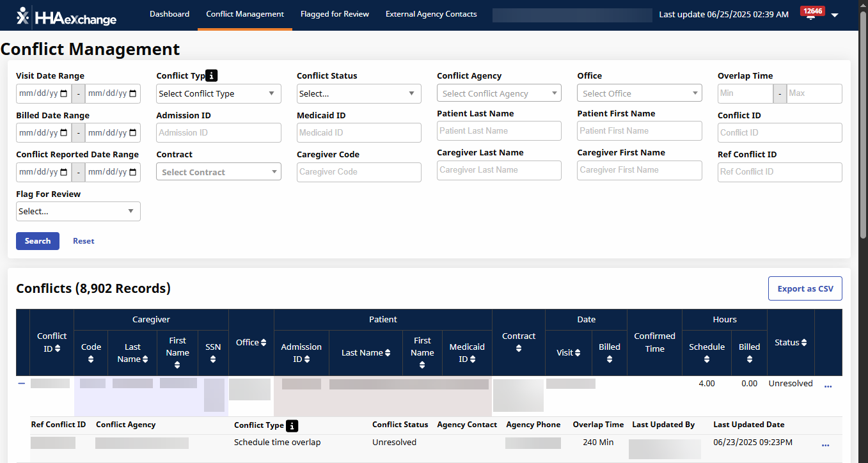Click the Search button
This screenshot has height=463, width=868.
38,241
